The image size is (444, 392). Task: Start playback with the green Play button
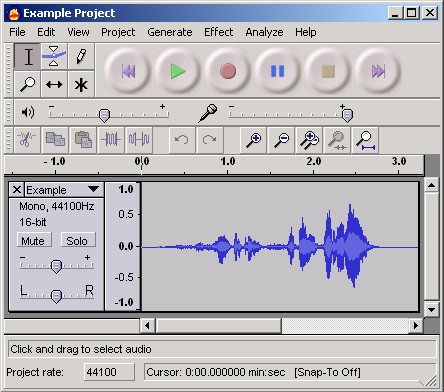click(178, 71)
